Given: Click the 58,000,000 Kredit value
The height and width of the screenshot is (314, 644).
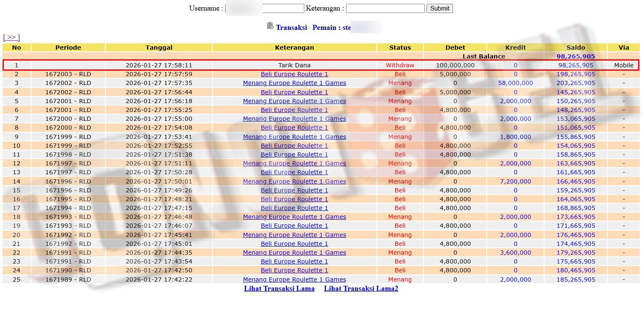Looking at the screenshot, I should pyautogui.click(x=515, y=83).
